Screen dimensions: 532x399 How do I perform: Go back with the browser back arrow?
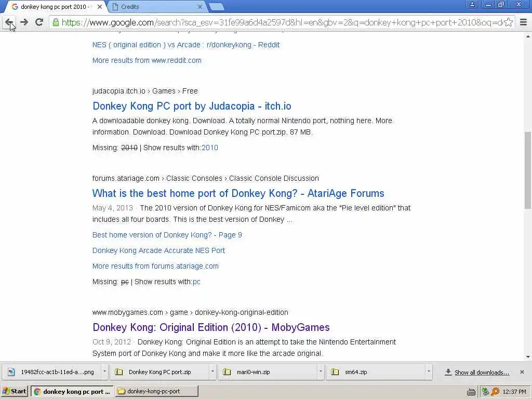9,22
